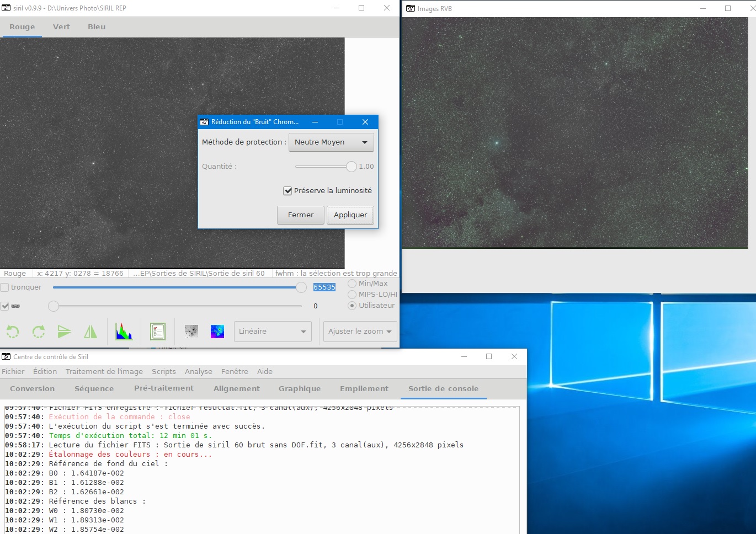Expand the Linéaire display mode dropdown

click(x=273, y=332)
